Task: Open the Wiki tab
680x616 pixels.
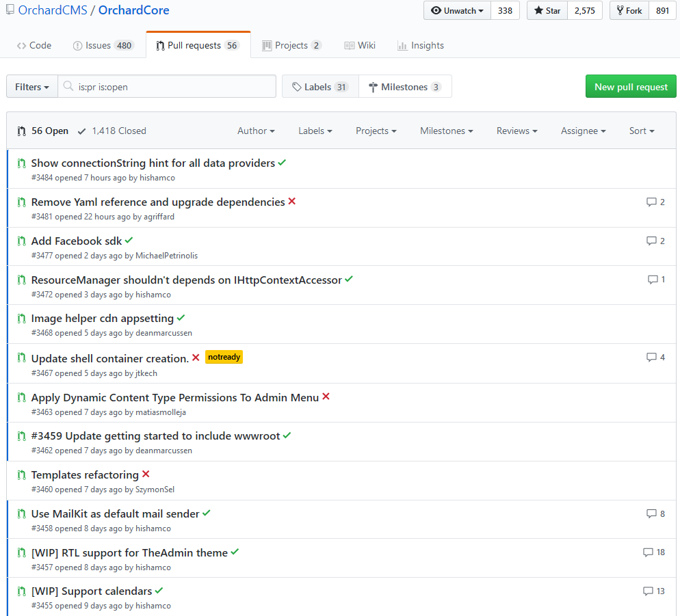Action: (360, 45)
